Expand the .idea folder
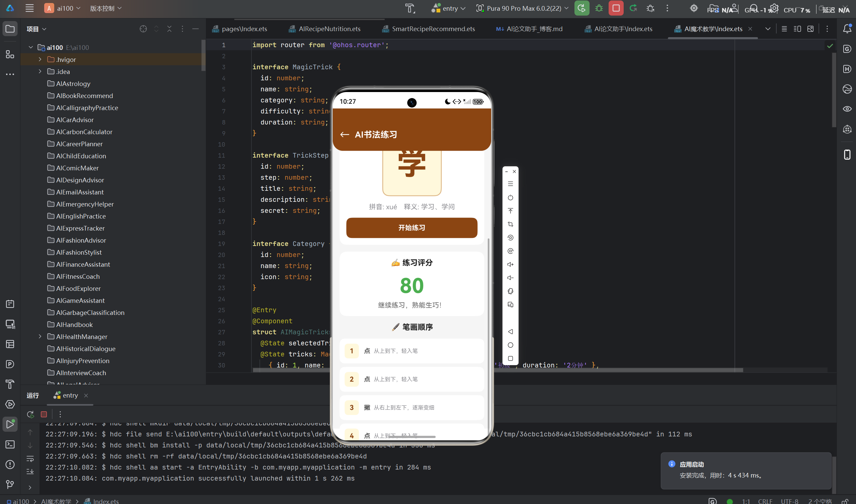This screenshot has width=856, height=504. tap(40, 71)
